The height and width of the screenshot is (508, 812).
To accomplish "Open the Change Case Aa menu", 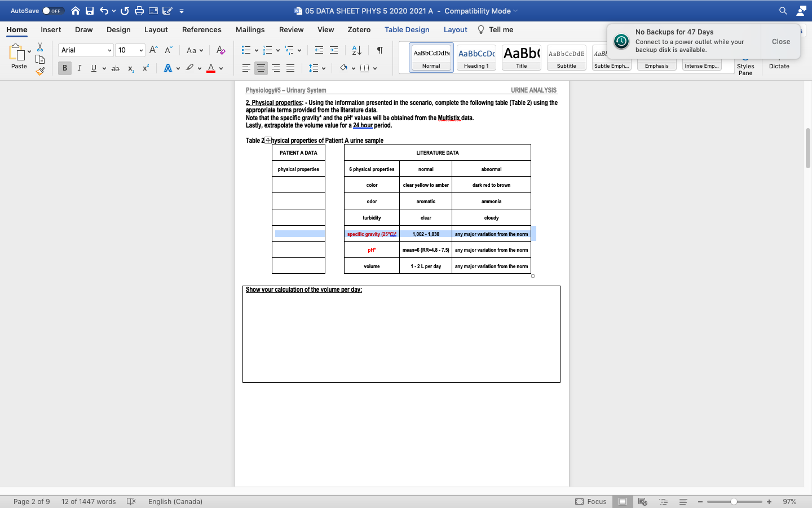I will pyautogui.click(x=195, y=50).
